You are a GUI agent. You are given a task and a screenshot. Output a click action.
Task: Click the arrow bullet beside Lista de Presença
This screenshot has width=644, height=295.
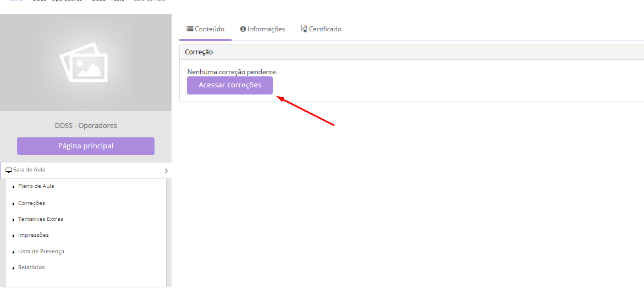[13, 252]
